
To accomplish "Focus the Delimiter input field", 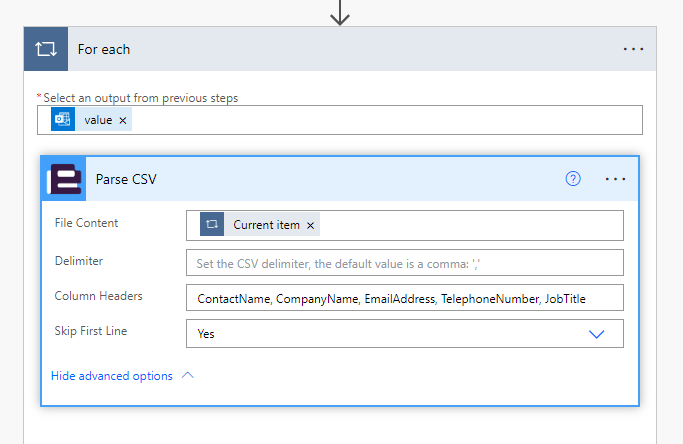I will [404, 262].
